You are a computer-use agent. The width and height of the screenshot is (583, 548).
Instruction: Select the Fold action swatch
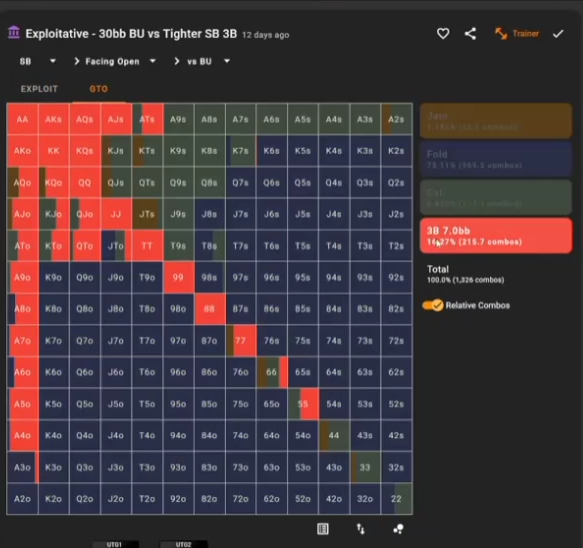[x=496, y=159]
